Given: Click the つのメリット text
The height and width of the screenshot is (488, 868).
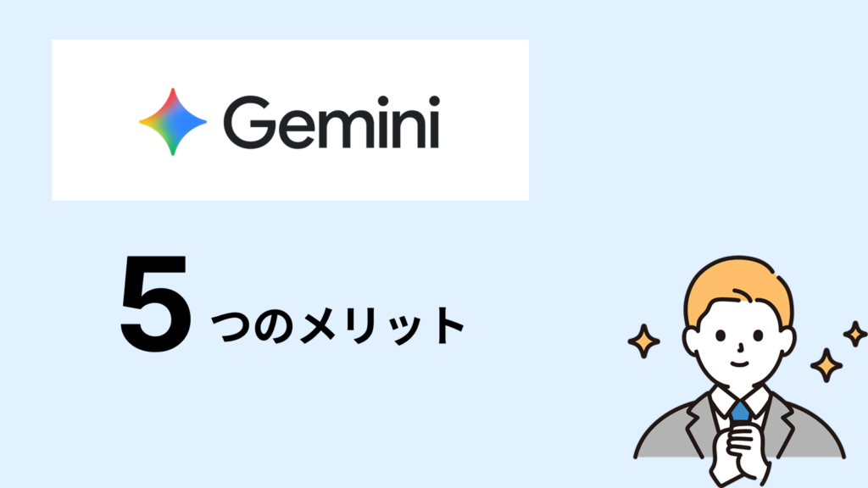Looking at the screenshot, I should coord(337,326).
